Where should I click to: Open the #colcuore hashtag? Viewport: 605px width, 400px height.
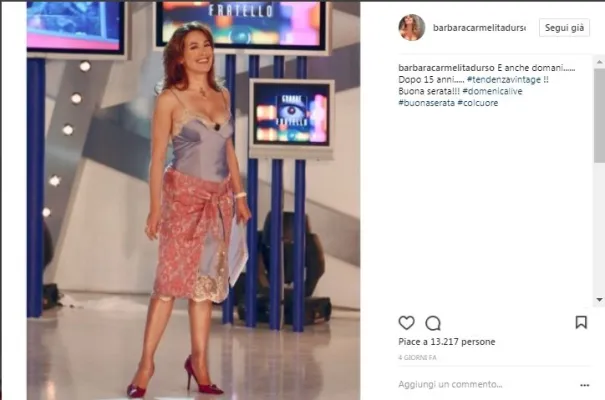click(x=478, y=103)
